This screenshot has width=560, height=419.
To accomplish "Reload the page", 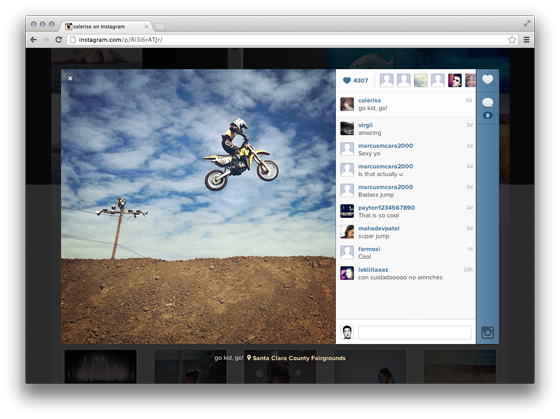I will coord(59,40).
